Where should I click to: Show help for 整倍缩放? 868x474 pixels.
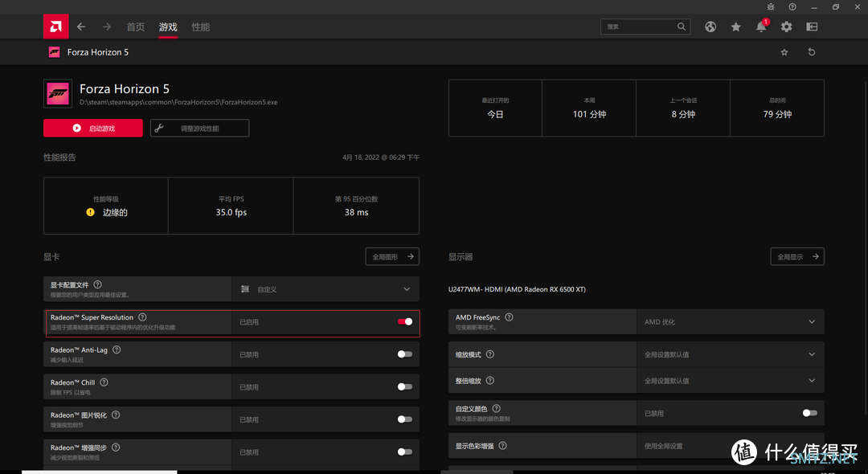pos(490,381)
